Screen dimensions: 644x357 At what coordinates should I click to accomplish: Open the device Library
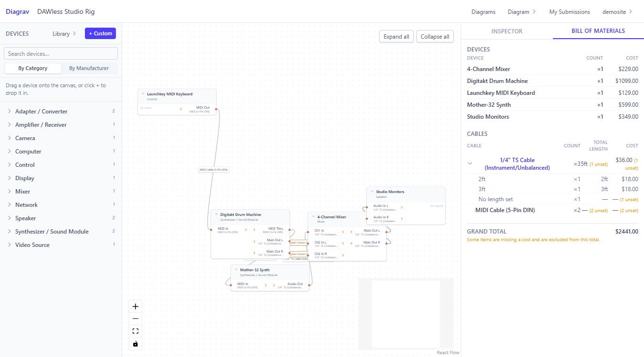64,34
